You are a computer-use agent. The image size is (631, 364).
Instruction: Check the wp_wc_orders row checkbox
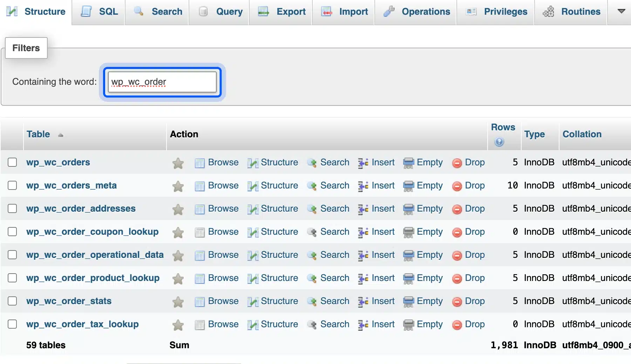[12, 162]
